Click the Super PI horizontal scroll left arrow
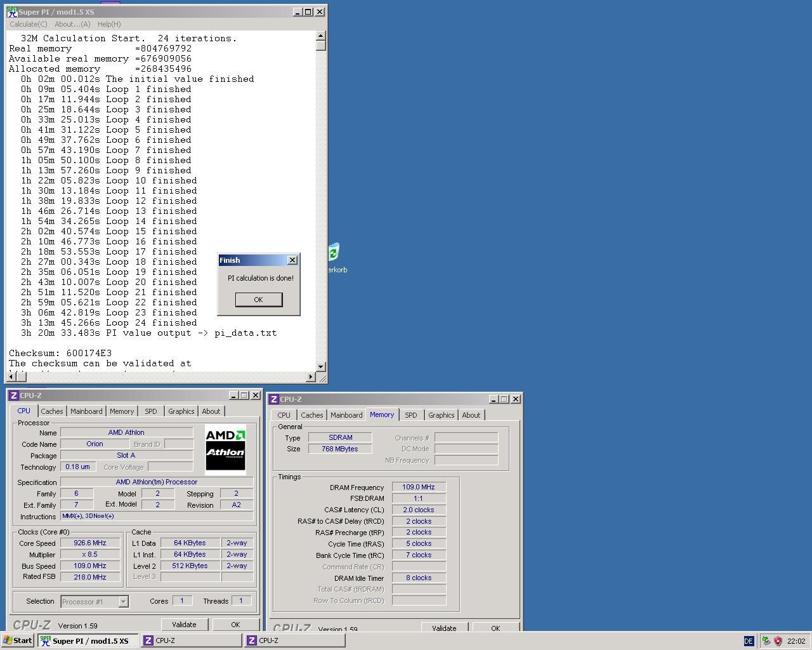This screenshot has height=650, width=812. pos(11,377)
